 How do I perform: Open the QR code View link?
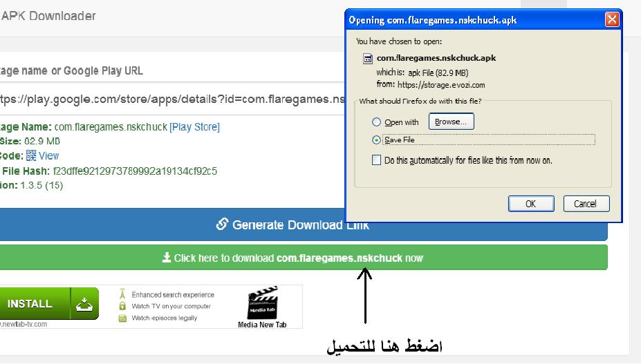point(48,156)
